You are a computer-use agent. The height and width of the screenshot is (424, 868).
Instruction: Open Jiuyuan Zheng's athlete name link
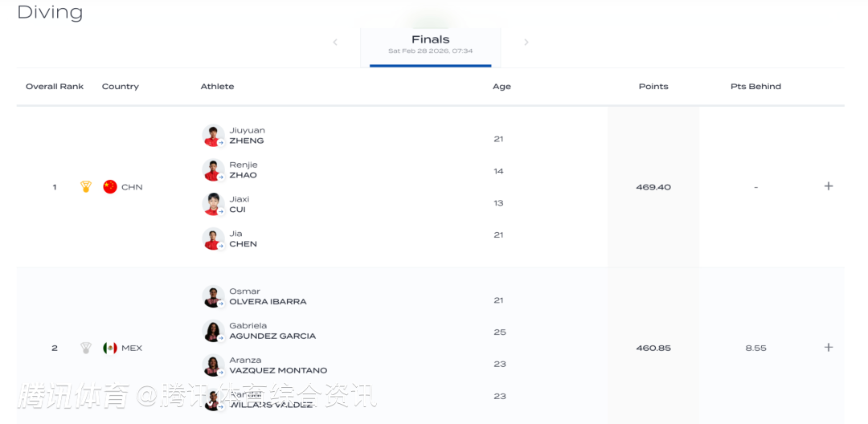point(247,136)
